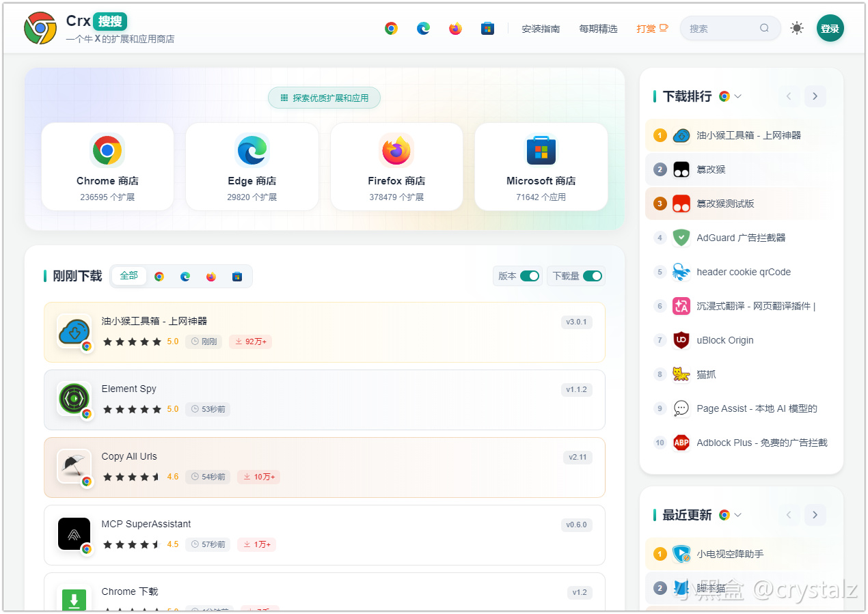Click Adblock Plus ABP icon
The height and width of the screenshot is (614, 868).
tap(681, 443)
